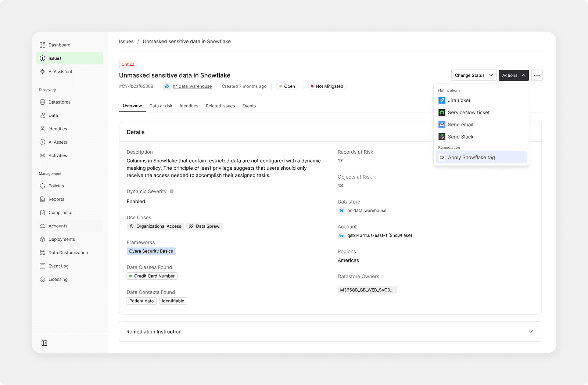This screenshot has width=588, height=385.
Task: Open Datastores under Discovery
Action: pyautogui.click(x=59, y=102)
